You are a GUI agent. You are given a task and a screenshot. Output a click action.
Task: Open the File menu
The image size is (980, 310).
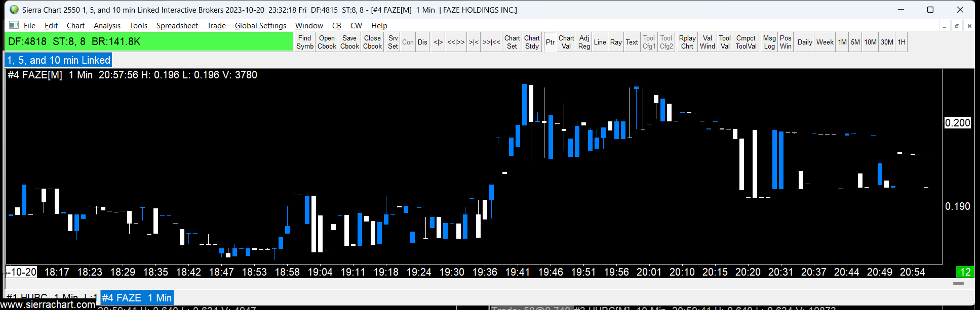(29, 25)
